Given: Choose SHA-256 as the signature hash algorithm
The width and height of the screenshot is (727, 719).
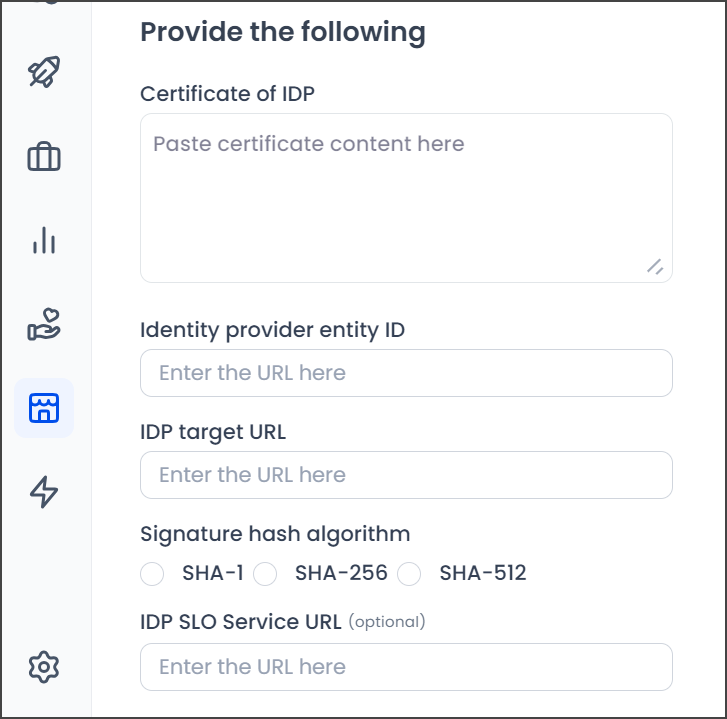Looking at the screenshot, I should click(x=265, y=574).
